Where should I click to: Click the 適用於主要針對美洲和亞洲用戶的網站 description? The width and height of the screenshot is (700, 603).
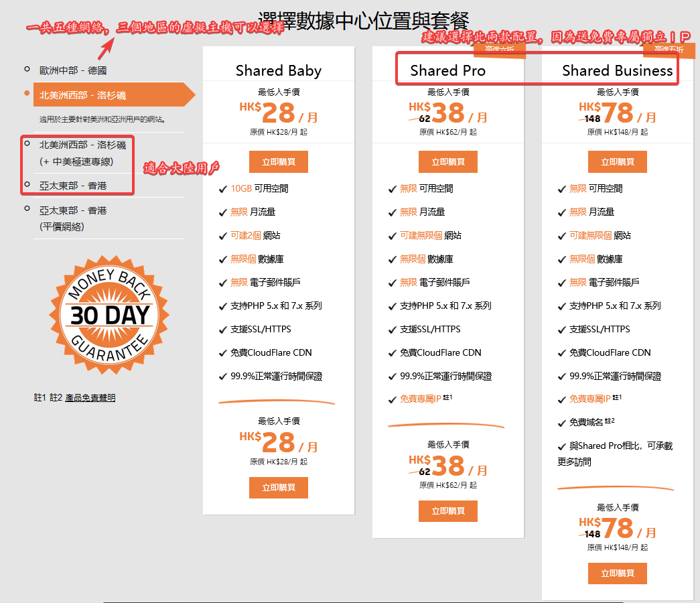102,119
